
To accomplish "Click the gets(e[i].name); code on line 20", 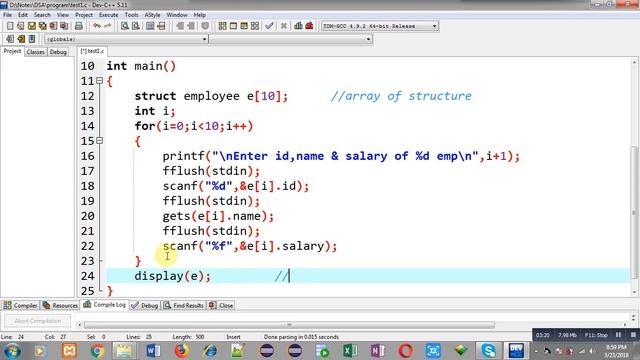I will [x=218, y=216].
